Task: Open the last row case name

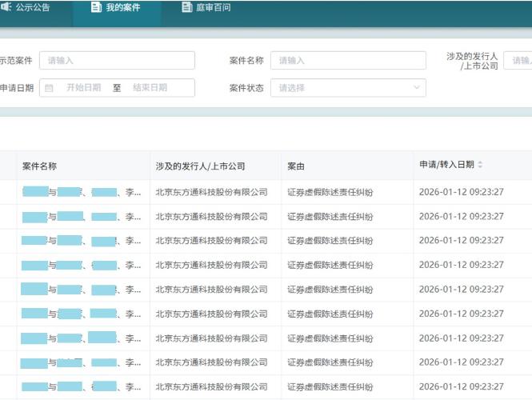Action: coord(82,386)
